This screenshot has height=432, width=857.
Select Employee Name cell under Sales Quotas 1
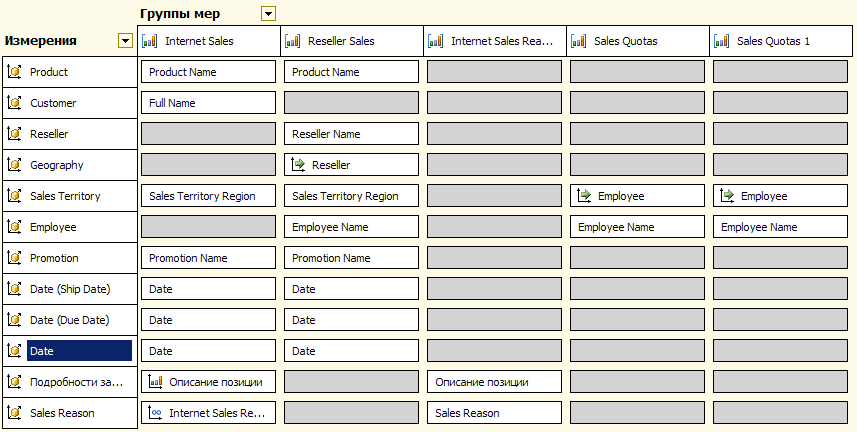click(x=780, y=227)
